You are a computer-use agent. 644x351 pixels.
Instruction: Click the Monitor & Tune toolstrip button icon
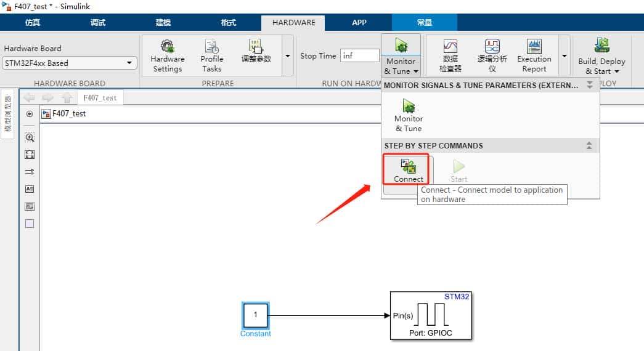click(x=401, y=45)
